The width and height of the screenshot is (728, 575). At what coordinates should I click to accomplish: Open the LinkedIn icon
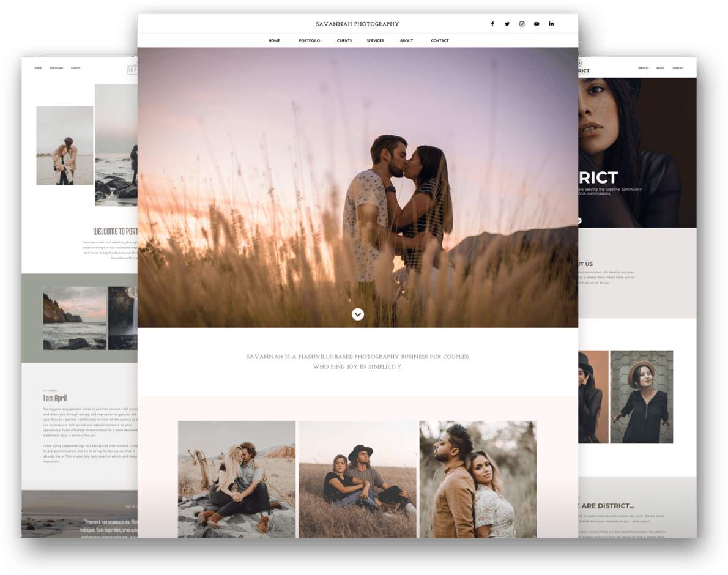point(551,24)
